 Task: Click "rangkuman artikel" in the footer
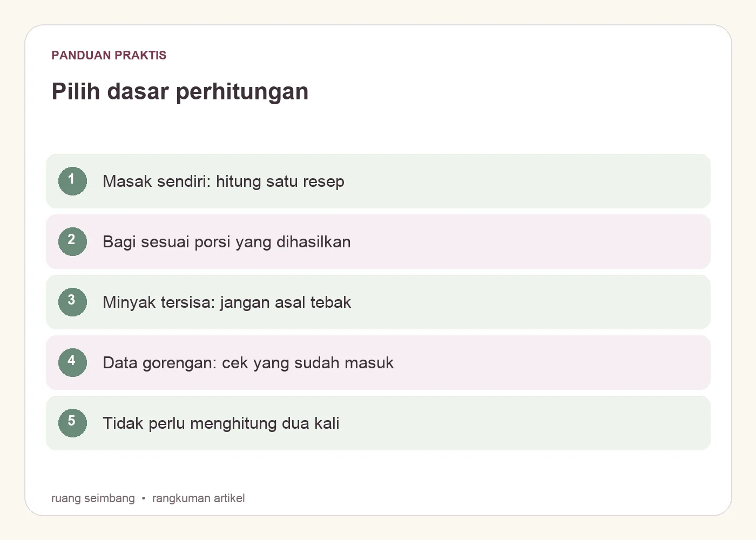pos(198,498)
